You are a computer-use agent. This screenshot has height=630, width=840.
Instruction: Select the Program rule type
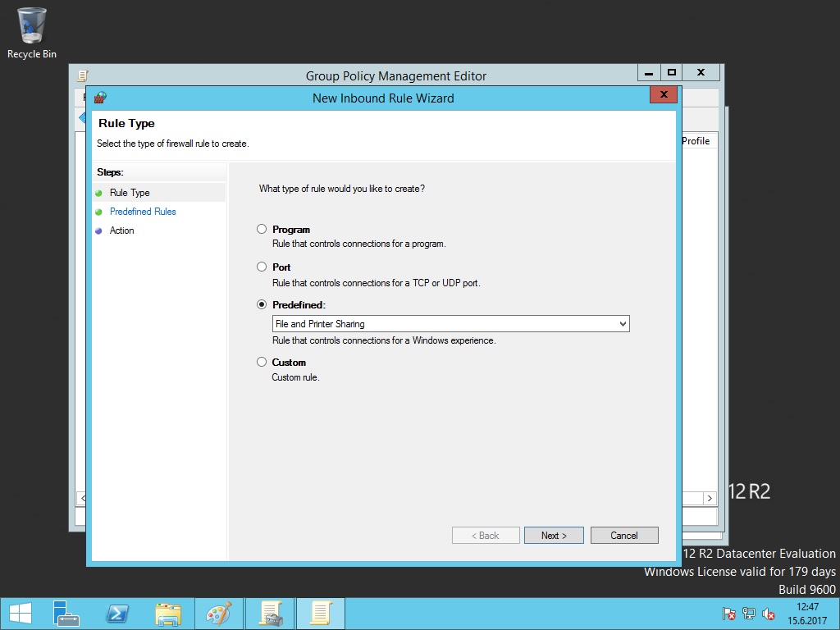[x=262, y=230]
